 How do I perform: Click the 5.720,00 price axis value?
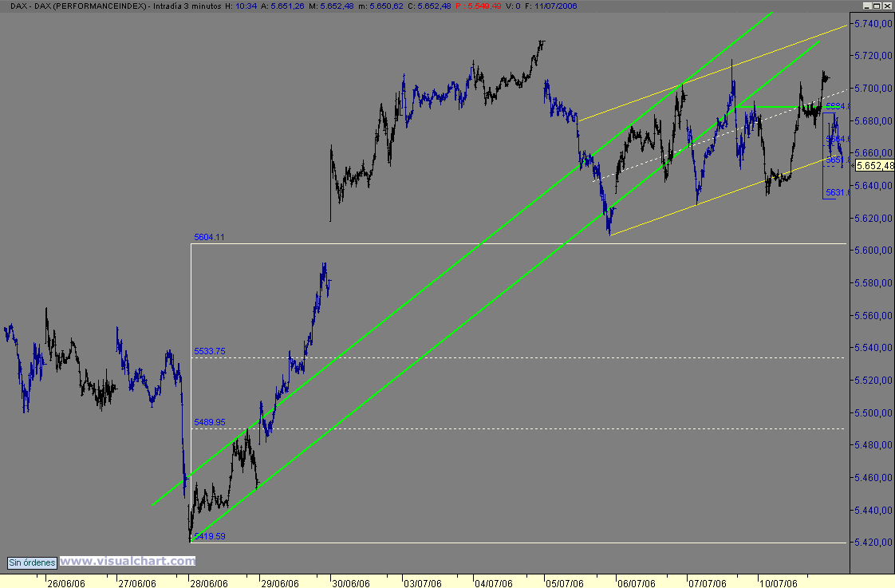(x=873, y=55)
